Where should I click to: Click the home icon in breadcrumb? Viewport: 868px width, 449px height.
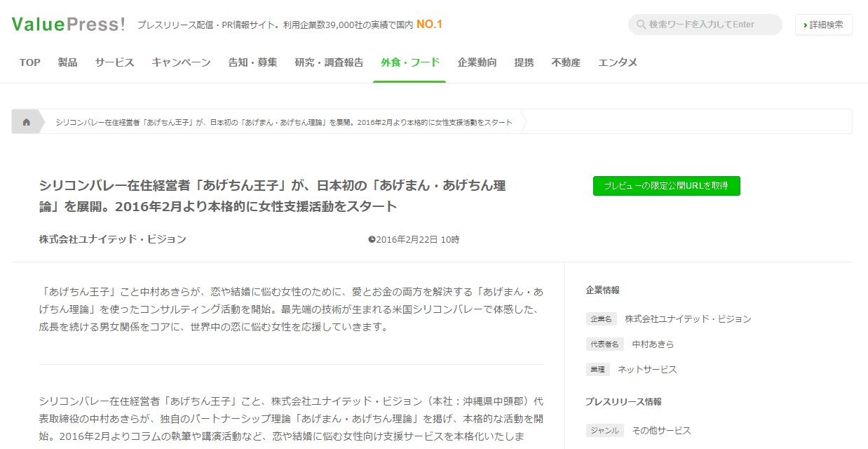(27, 122)
